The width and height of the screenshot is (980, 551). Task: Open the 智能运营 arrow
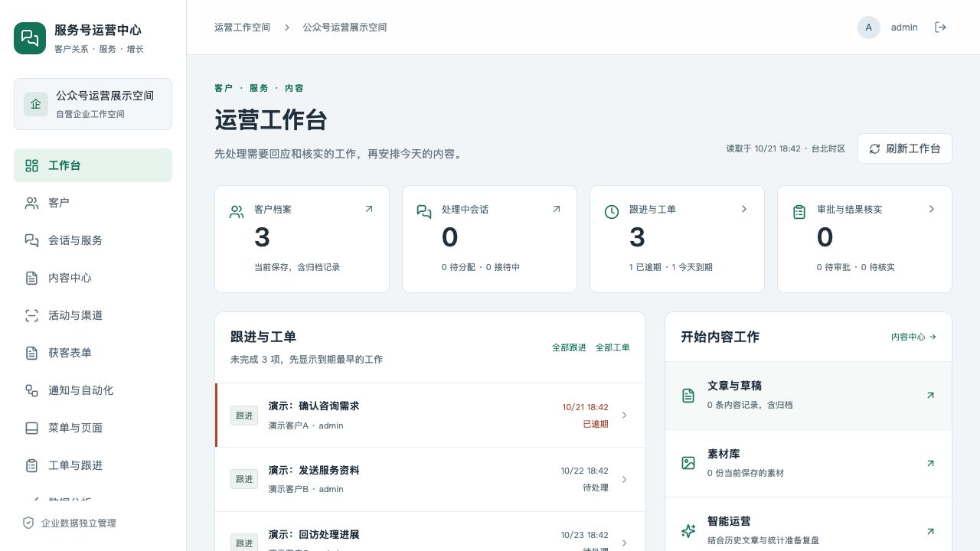point(930,531)
